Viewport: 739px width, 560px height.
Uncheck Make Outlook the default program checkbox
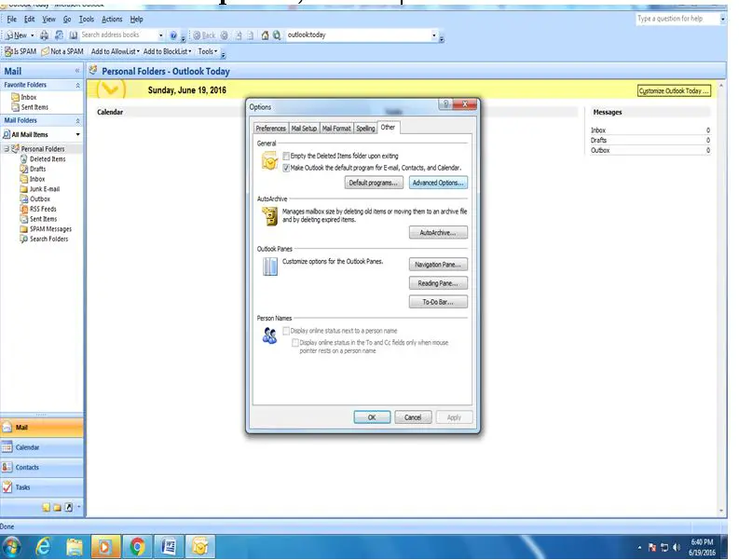(286, 168)
